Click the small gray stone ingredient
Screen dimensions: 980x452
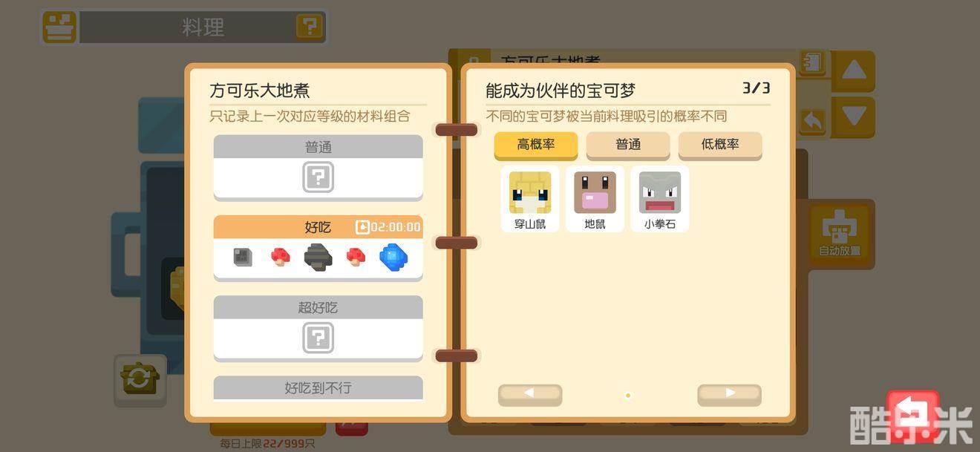242,257
